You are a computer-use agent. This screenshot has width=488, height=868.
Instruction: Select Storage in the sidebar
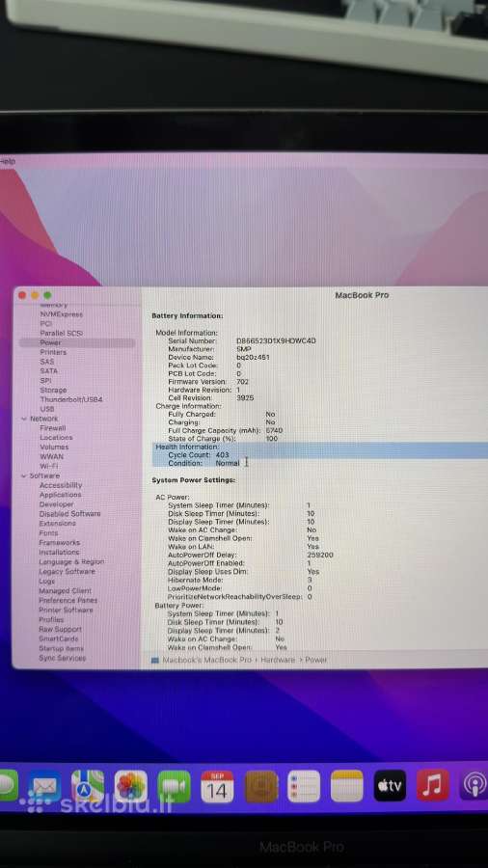(x=53, y=390)
